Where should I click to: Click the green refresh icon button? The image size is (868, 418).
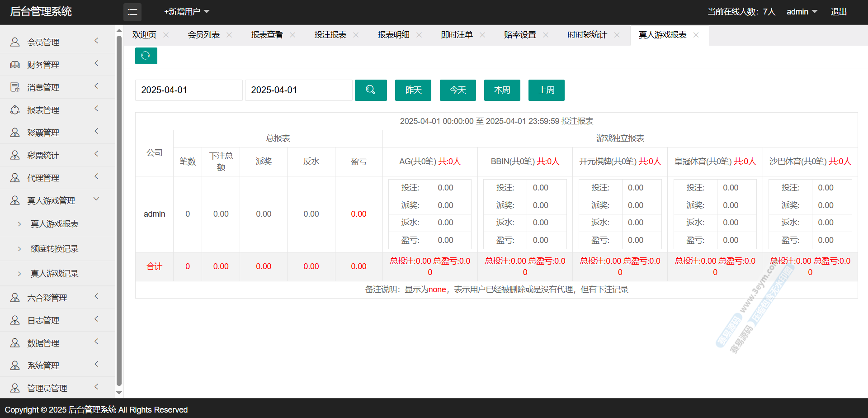[x=146, y=56]
